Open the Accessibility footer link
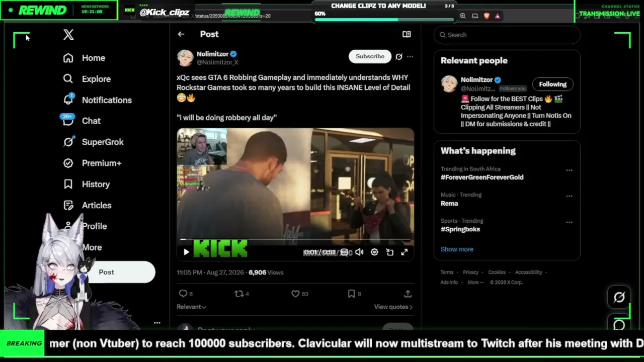The image size is (644, 362). [x=528, y=273]
